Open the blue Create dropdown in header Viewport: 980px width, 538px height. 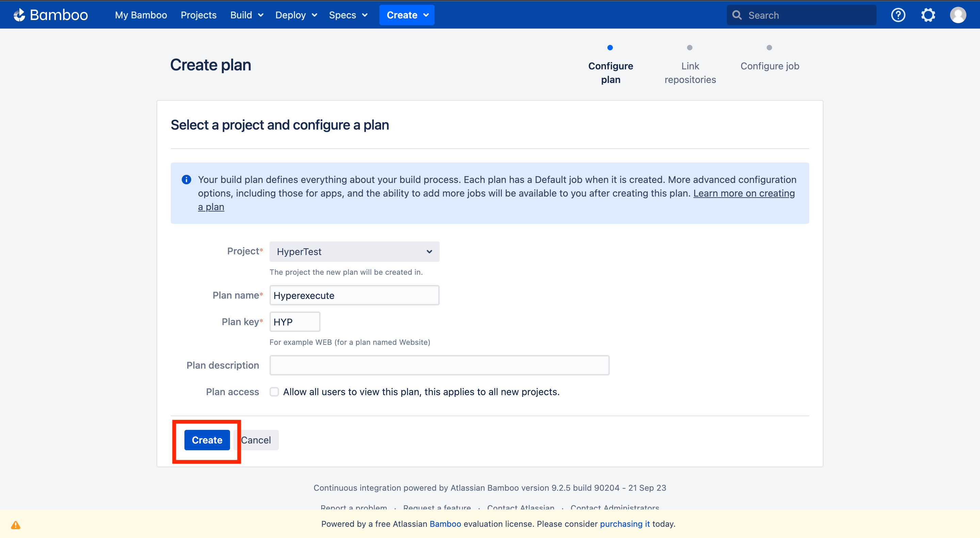pos(407,15)
